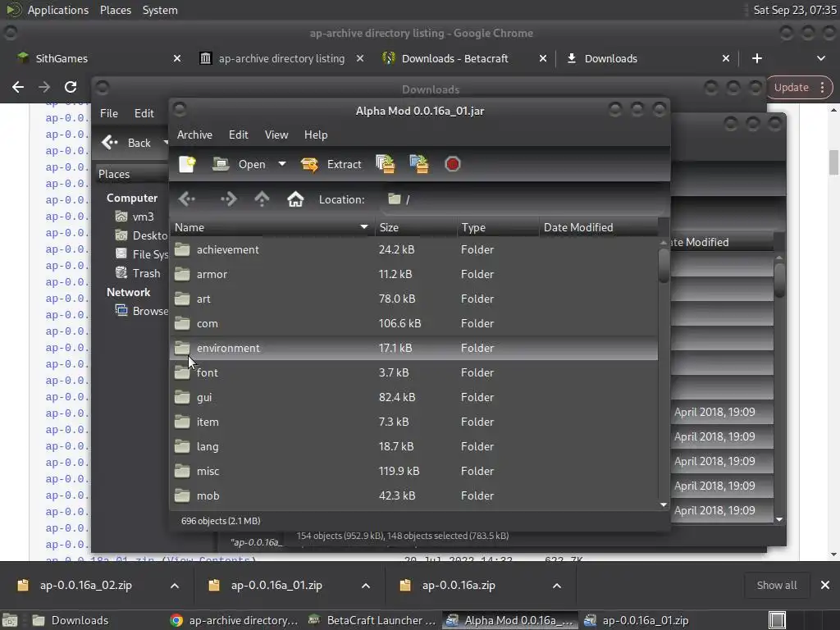This screenshot has height=630, width=840.
Task: Sort by Size column header
Action: click(x=416, y=228)
